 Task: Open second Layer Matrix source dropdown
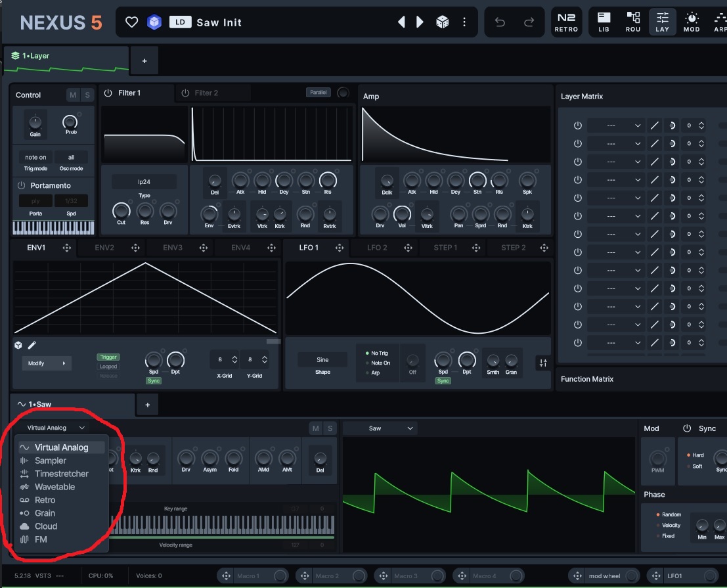tap(615, 144)
